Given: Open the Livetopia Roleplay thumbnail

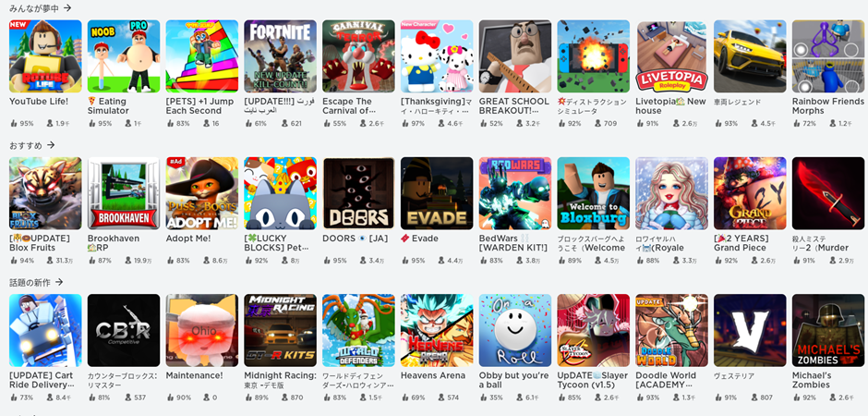Looking at the screenshot, I should point(671,56).
